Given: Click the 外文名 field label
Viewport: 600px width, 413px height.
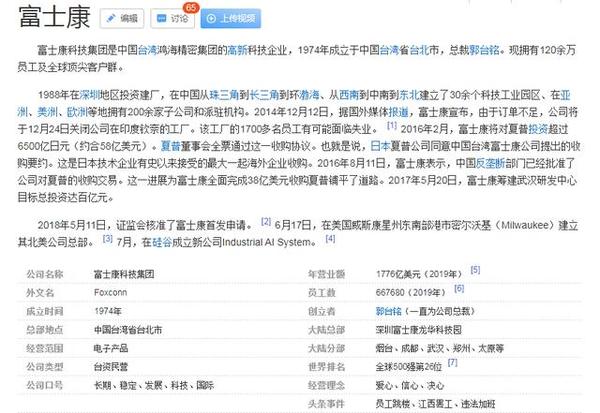Looking at the screenshot, I should [40, 292].
